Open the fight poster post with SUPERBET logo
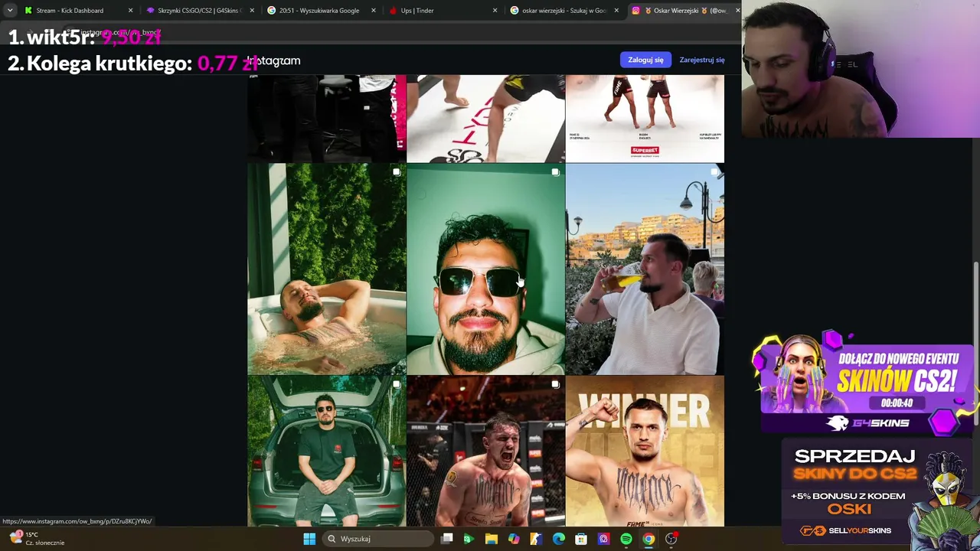The image size is (980, 551). pyautogui.click(x=645, y=119)
